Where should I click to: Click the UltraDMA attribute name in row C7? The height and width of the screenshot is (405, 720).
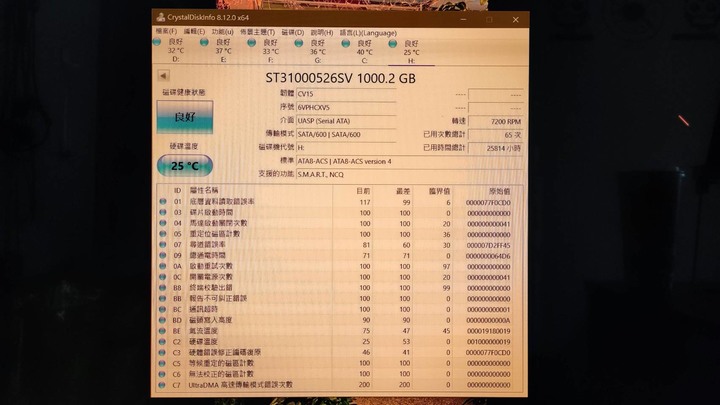tap(241, 385)
